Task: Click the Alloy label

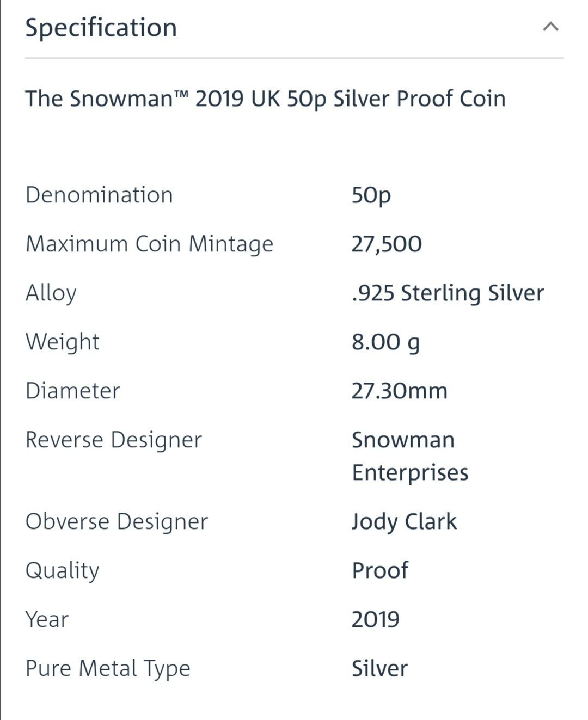Action: point(51,293)
